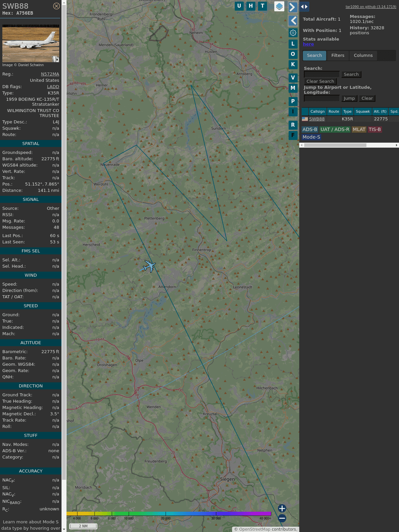
Task: Click the altitude color legend bar
Action: 169,514
